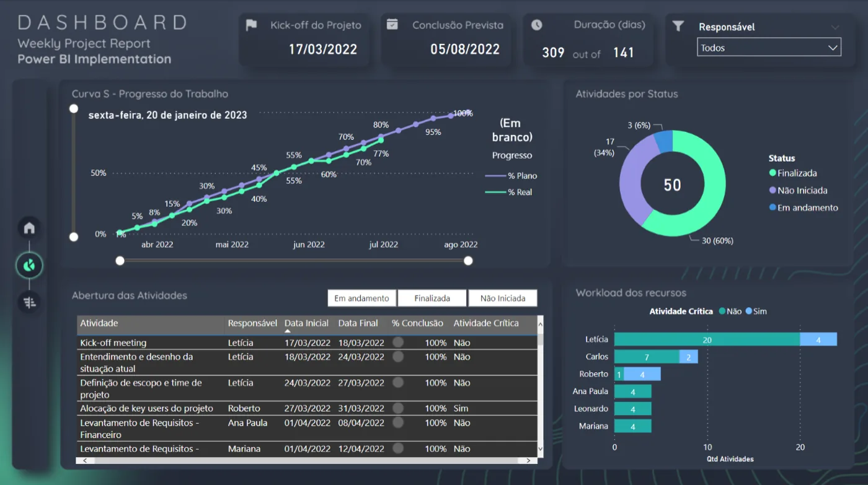Screen dimensions: 868x485
Task: Sort table by Atividade column header
Action: 99,323
